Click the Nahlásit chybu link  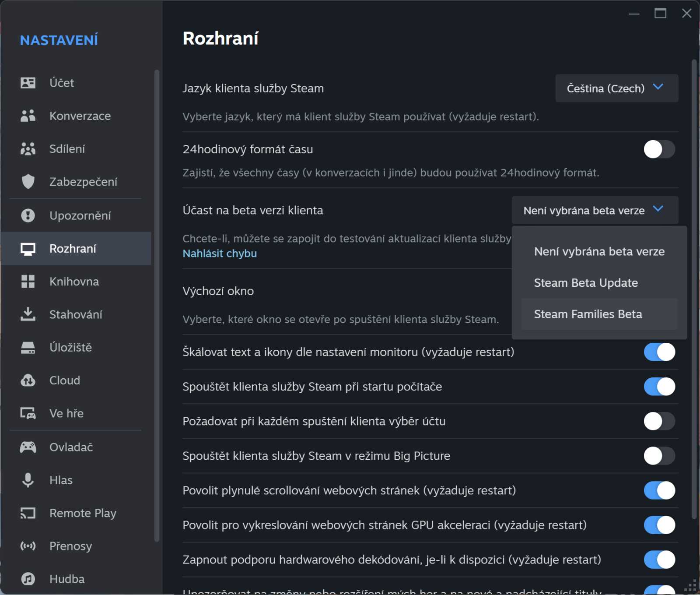[220, 253]
